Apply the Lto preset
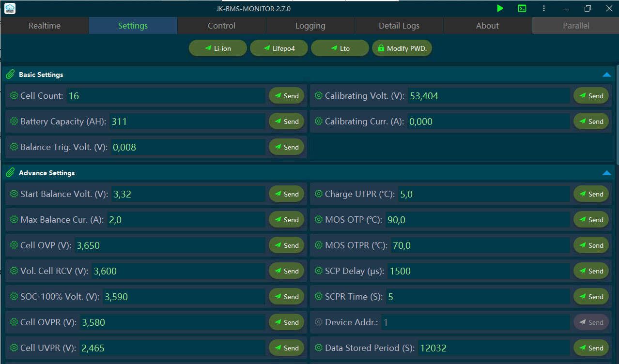The image size is (619, 364). (340, 48)
